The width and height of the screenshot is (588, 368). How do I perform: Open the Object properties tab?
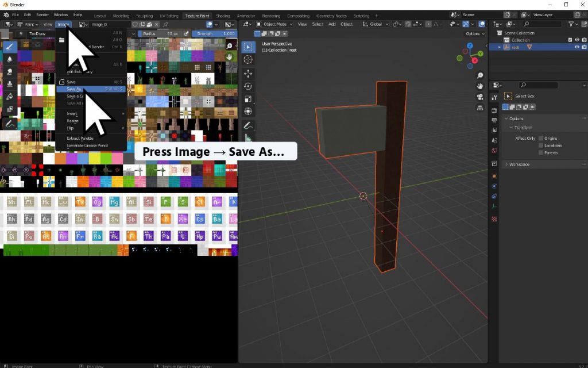(494, 176)
